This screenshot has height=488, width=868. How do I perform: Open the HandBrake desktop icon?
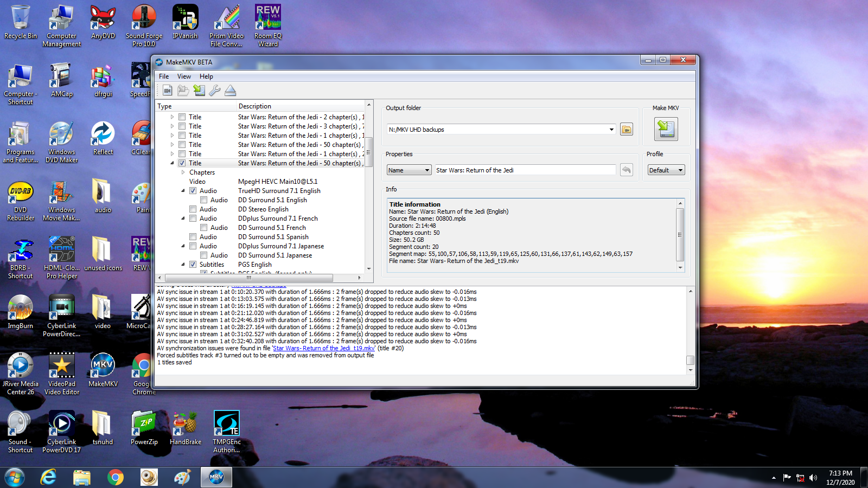pyautogui.click(x=186, y=428)
